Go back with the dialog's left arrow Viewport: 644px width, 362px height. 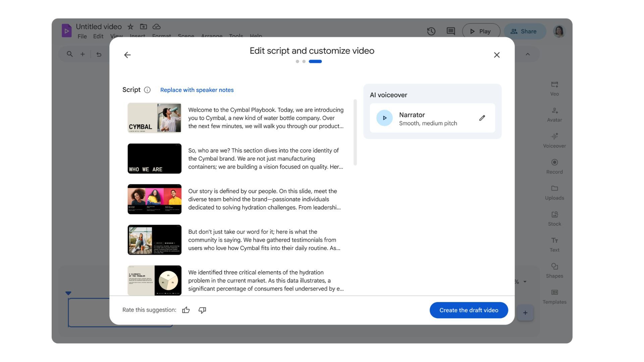click(127, 55)
